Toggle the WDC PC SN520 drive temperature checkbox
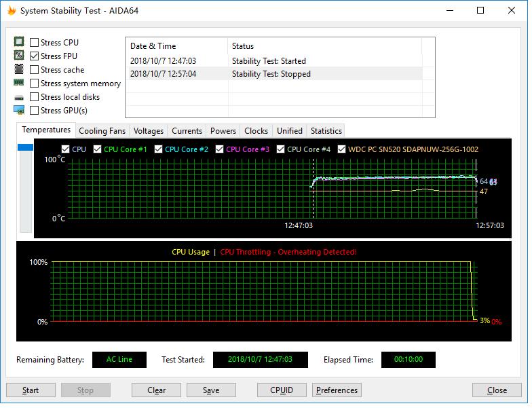This screenshot has width=532, height=408. coord(341,149)
